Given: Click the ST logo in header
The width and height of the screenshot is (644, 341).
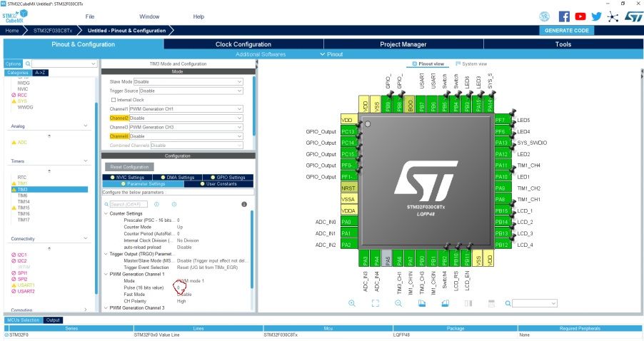Looking at the screenshot, I should pos(634,16).
